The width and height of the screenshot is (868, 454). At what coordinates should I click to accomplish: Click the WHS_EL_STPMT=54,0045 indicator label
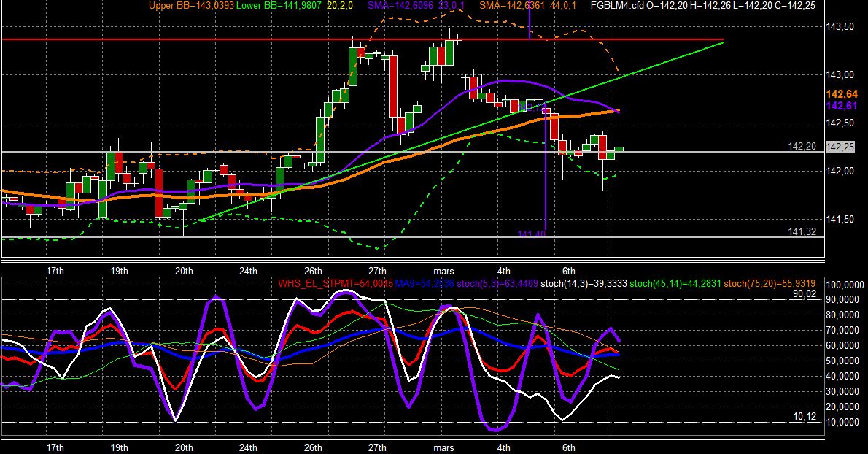(x=336, y=283)
